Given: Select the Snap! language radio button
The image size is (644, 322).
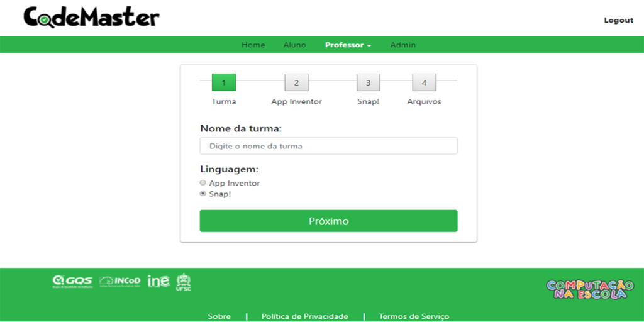Looking at the screenshot, I should 203,194.
